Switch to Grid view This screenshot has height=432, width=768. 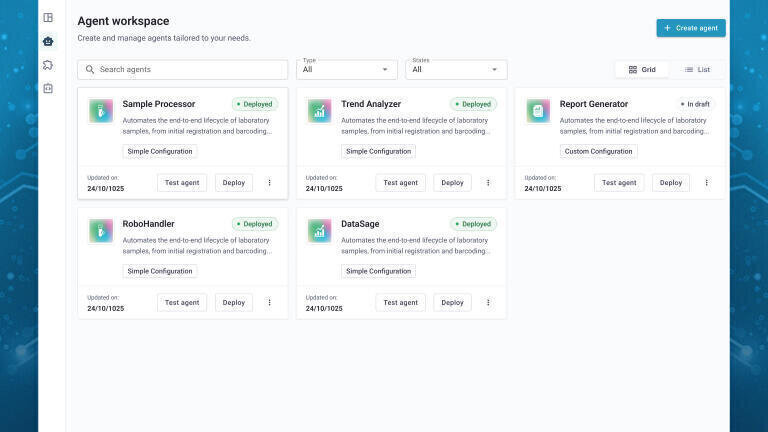[642, 70]
